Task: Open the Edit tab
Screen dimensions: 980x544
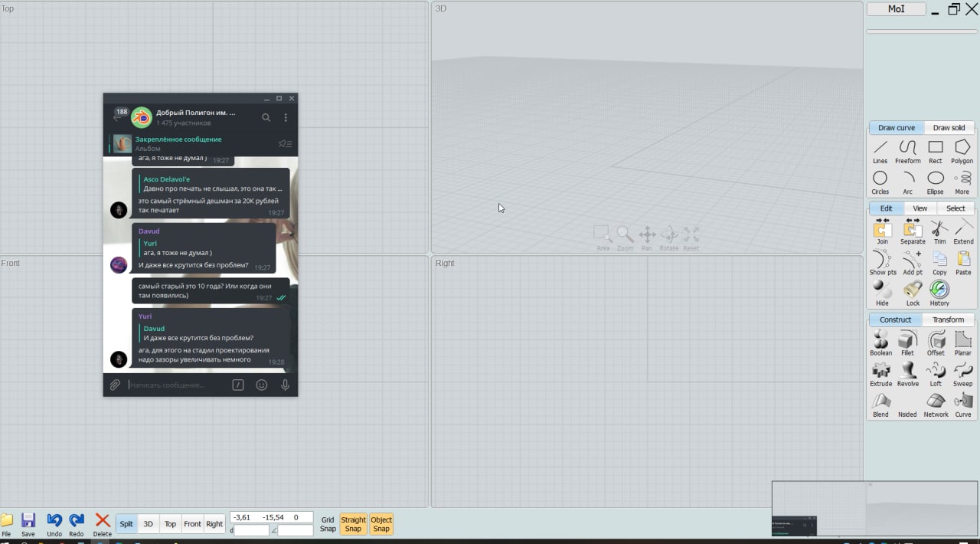Action: pyautogui.click(x=886, y=208)
